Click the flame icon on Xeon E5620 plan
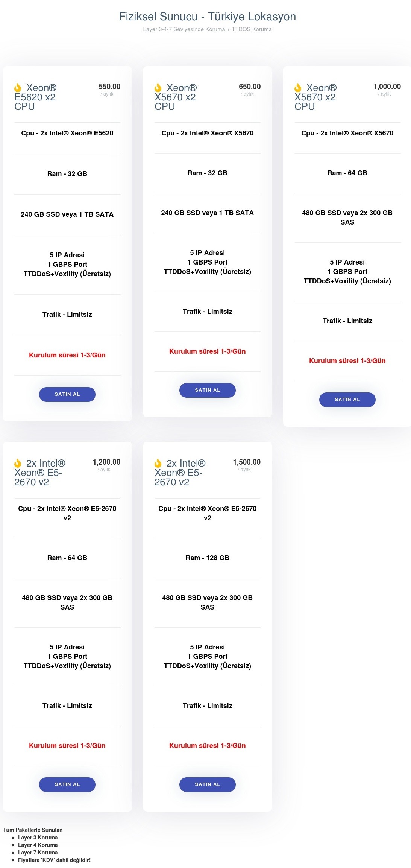Image resolution: width=411 pixels, height=868 pixels. tap(18, 88)
